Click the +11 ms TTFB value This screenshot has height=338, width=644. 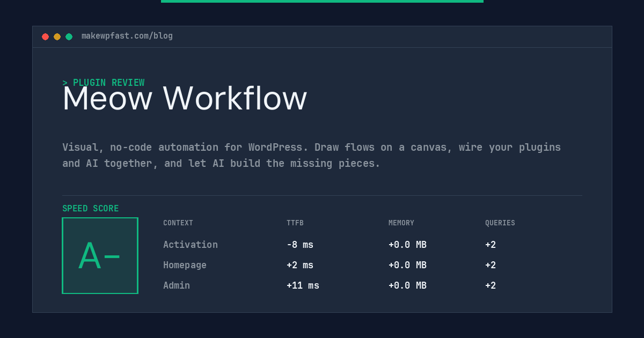(x=303, y=285)
